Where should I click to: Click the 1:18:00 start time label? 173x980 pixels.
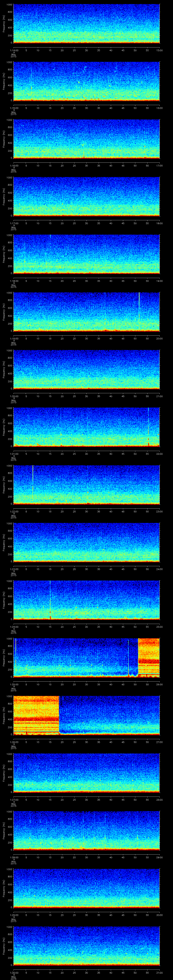point(14,281)
